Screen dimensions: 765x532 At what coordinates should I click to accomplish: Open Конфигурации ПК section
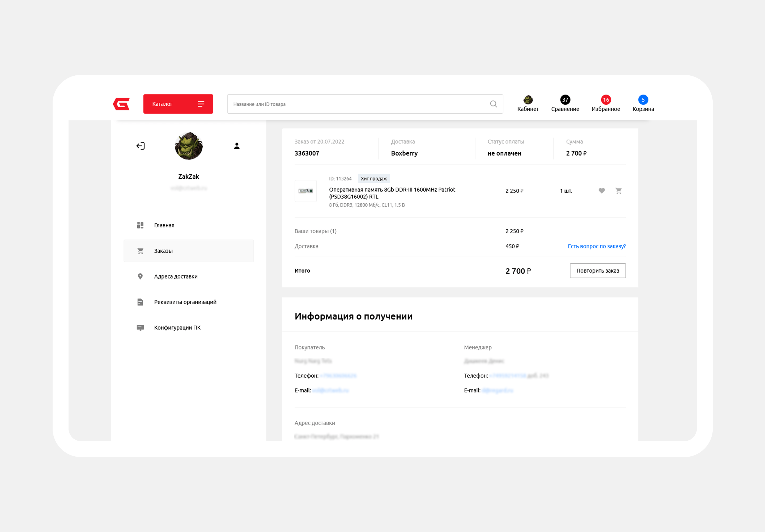click(177, 328)
